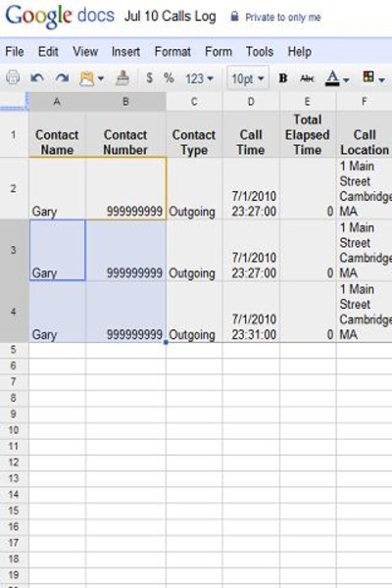This screenshot has width=392, height=588.
Task: Click the lock sharing icon
Action: (234, 16)
